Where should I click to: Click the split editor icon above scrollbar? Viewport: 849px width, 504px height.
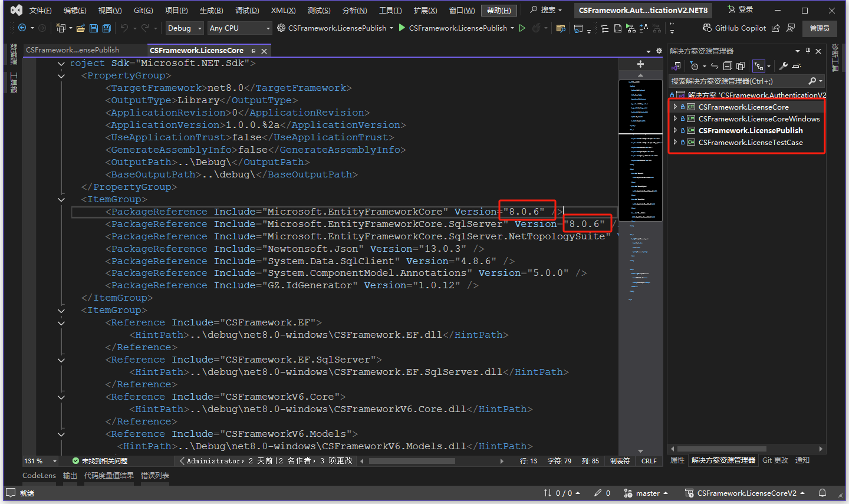point(640,64)
